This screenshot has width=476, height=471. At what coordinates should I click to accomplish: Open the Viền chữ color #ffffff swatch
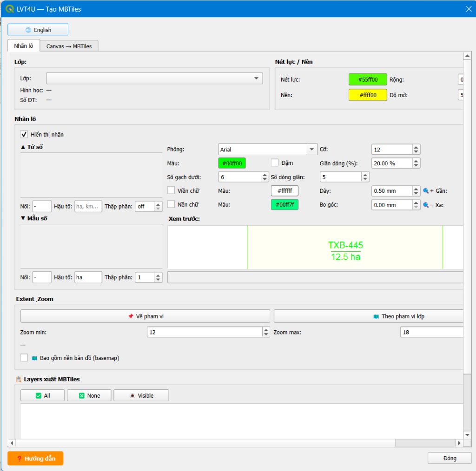(285, 191)
